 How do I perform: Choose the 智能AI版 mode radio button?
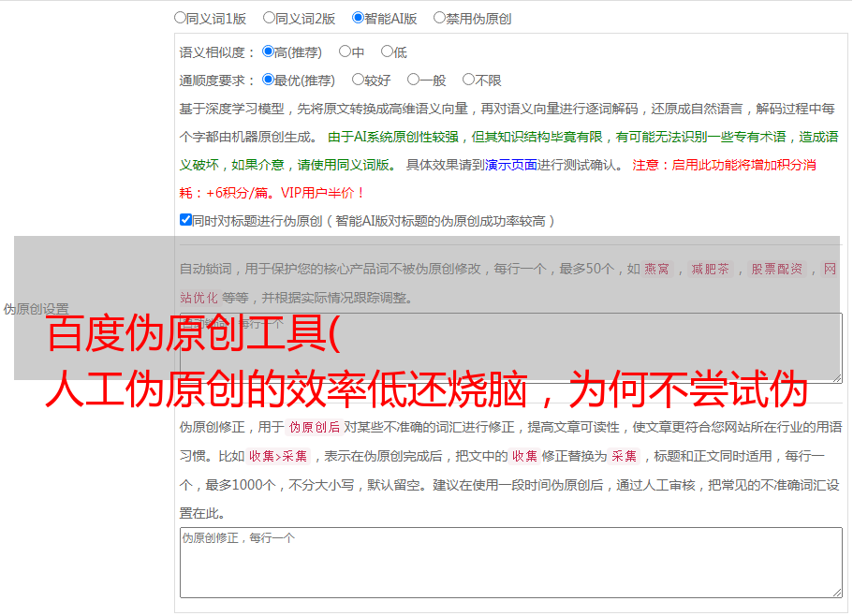click(x=358, y=18)
